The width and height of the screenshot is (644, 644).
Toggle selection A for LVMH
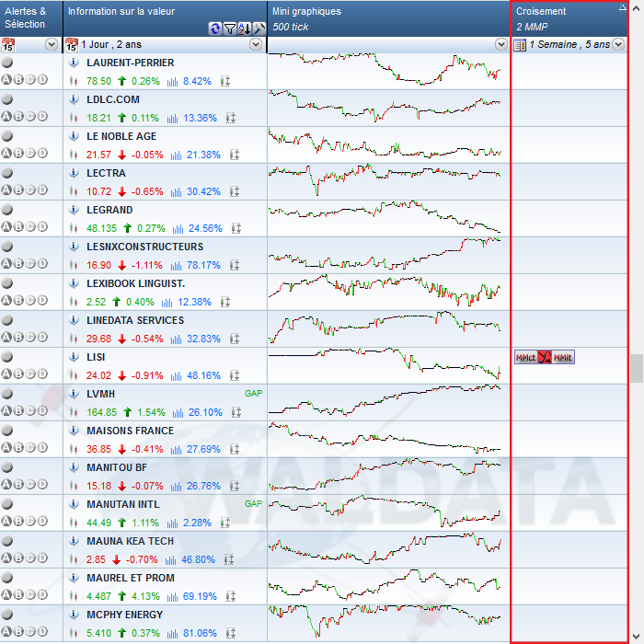[6, 410]
